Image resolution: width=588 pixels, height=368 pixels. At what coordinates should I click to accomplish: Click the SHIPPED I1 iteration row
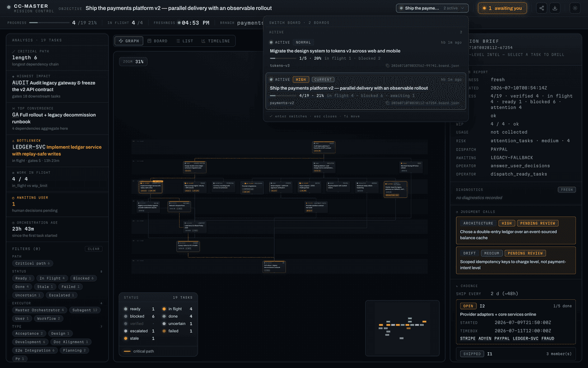coord(516,354)
